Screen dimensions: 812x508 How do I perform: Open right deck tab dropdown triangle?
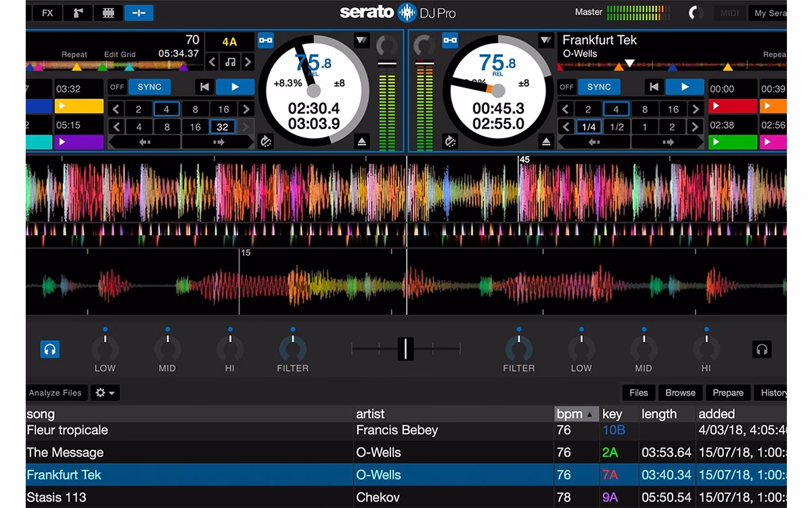pos(546,41)
